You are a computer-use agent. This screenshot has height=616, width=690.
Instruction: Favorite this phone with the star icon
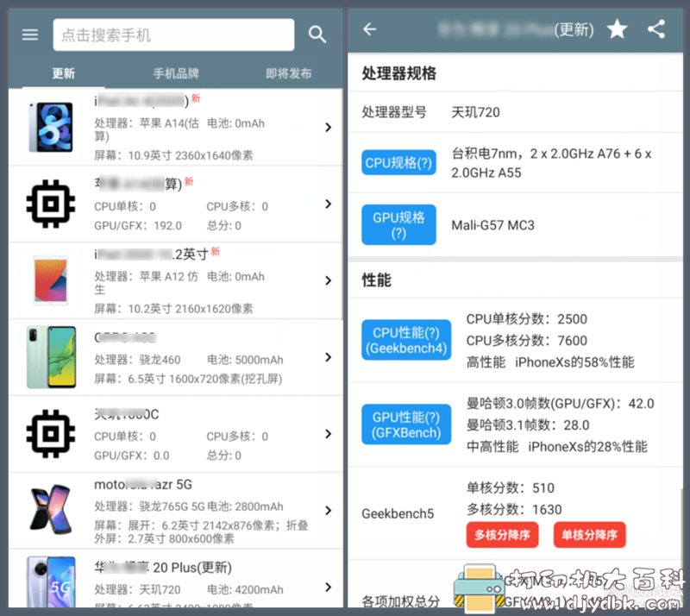(x=617, y=29)
